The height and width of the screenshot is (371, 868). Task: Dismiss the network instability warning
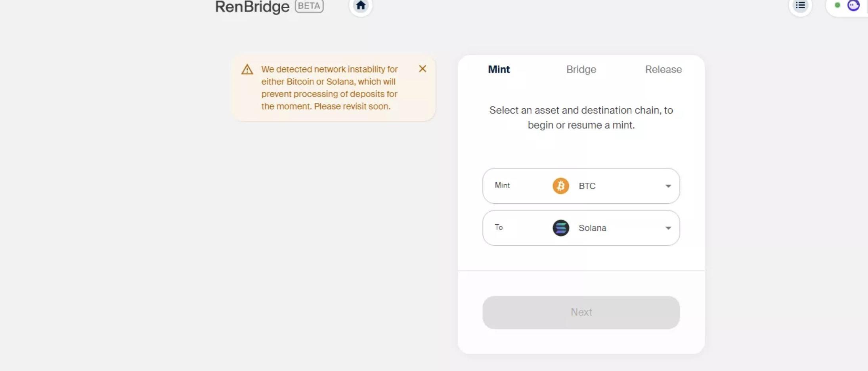click(x=423, y=69)
